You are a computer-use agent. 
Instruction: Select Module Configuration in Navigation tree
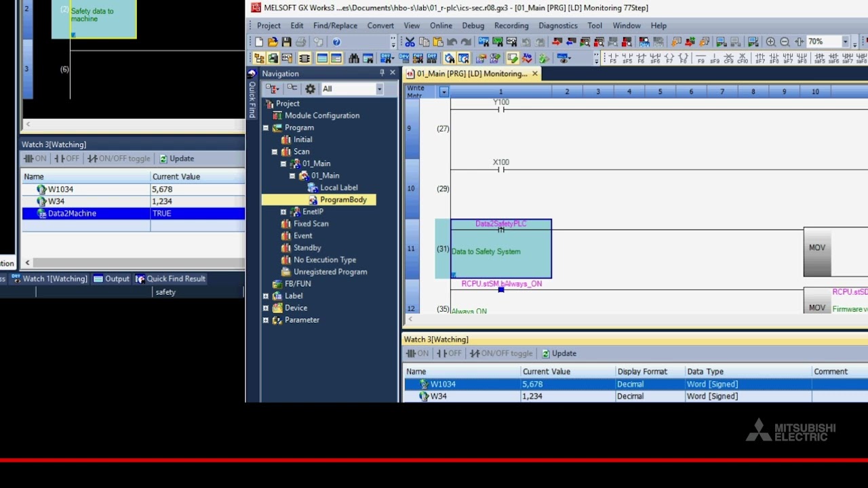coord(322,116)
